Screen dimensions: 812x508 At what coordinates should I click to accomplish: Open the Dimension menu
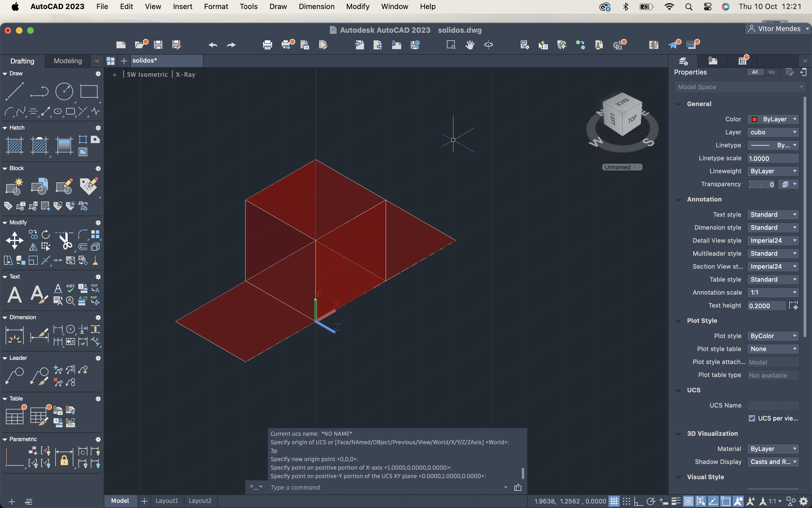coord(316,6)
